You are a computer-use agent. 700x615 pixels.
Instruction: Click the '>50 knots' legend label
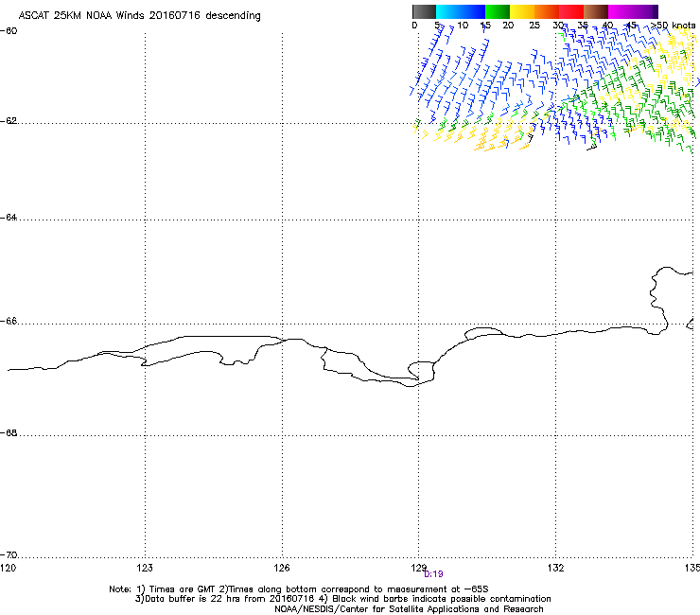tap(673, 26)
